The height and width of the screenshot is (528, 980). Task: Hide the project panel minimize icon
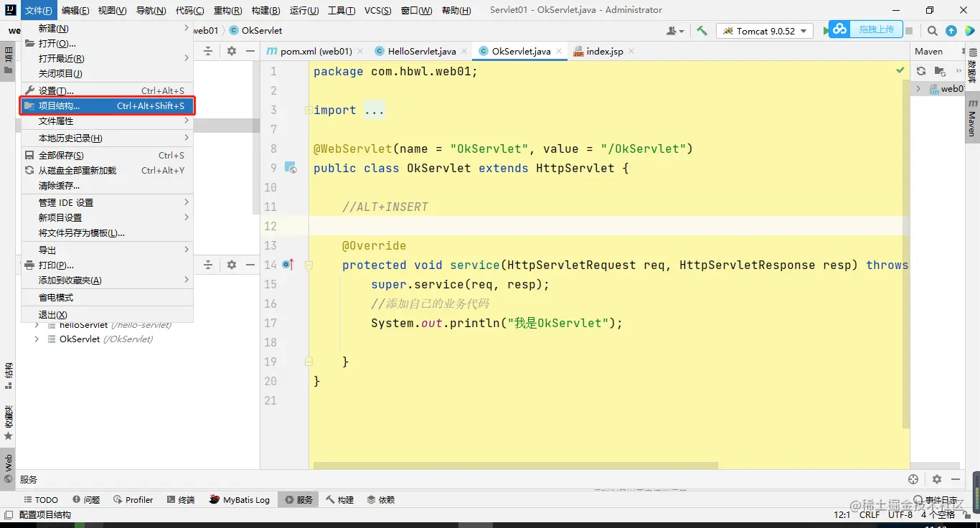pos(250,51)
